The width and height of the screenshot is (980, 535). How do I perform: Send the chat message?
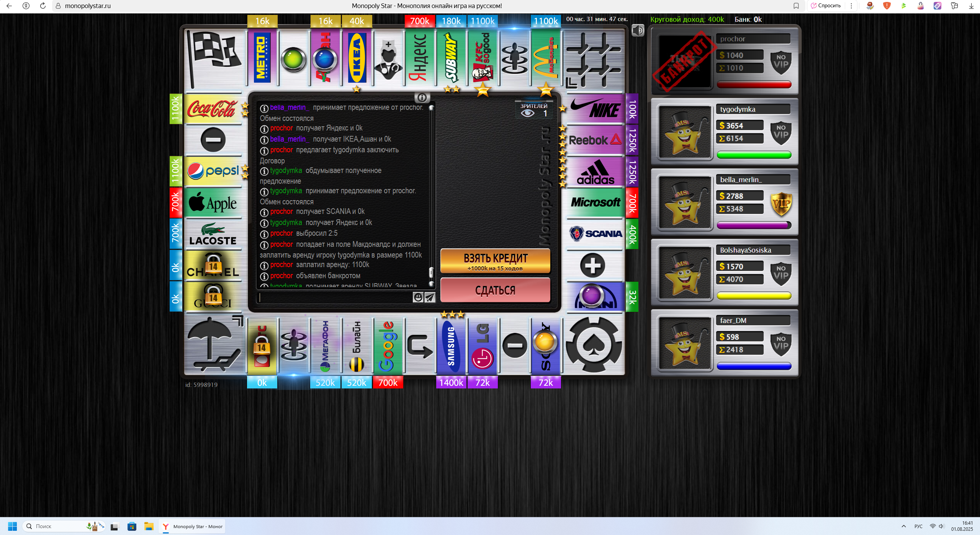click(430, 297)
